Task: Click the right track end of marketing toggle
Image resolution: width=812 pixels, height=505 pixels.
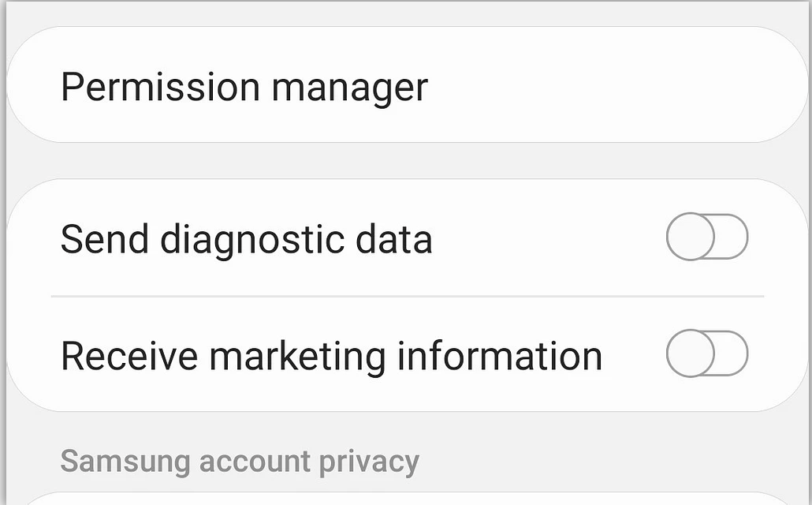Action: tap(735, 353)
